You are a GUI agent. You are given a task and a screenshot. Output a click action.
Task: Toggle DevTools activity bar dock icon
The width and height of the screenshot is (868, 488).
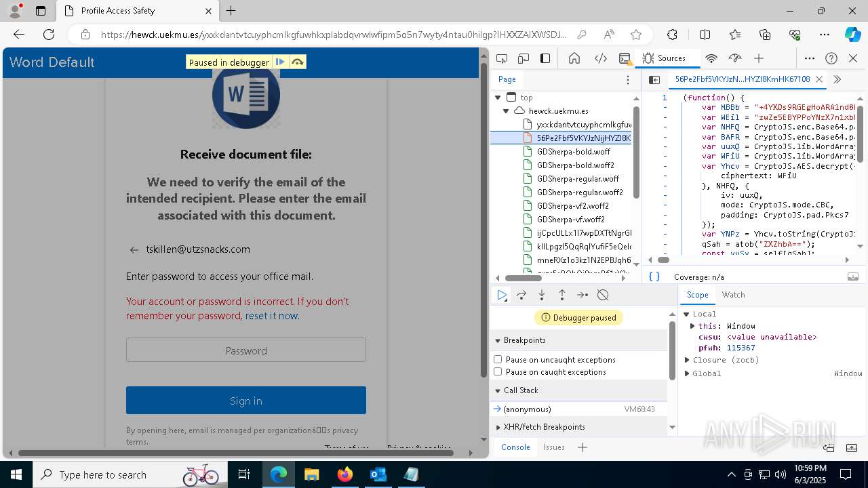[545, 58]
